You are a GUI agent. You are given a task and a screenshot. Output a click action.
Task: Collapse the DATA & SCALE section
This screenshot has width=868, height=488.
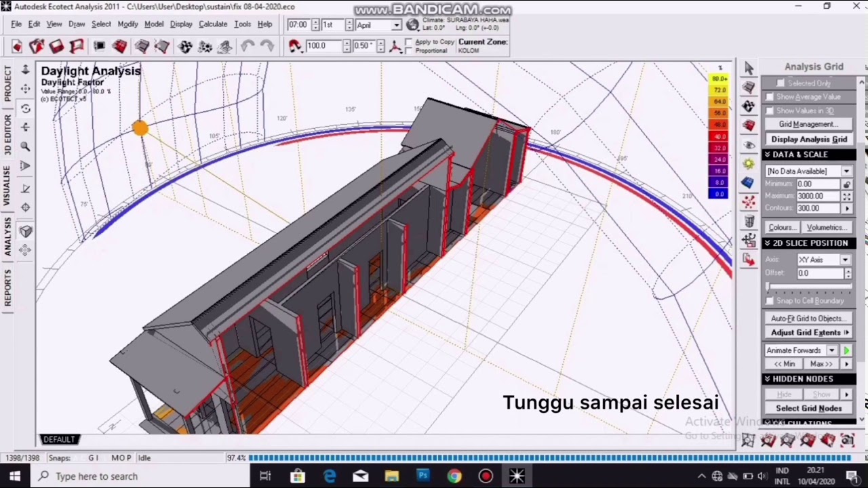[808, 155]
